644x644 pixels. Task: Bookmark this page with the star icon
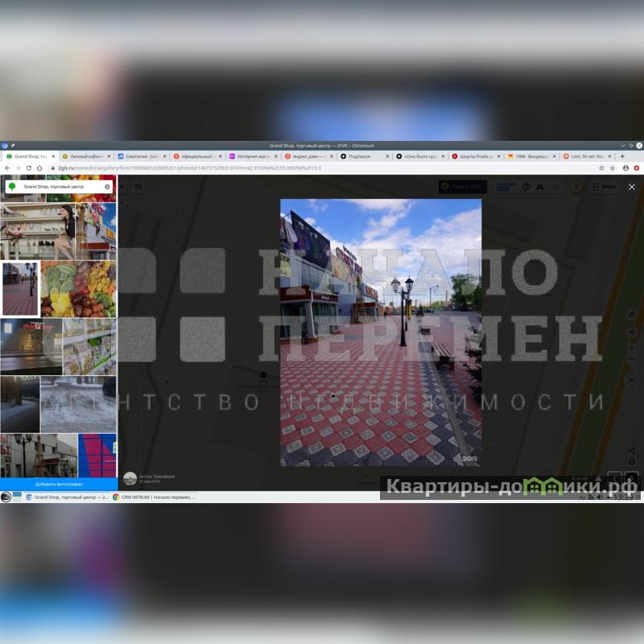click(613, 167)
